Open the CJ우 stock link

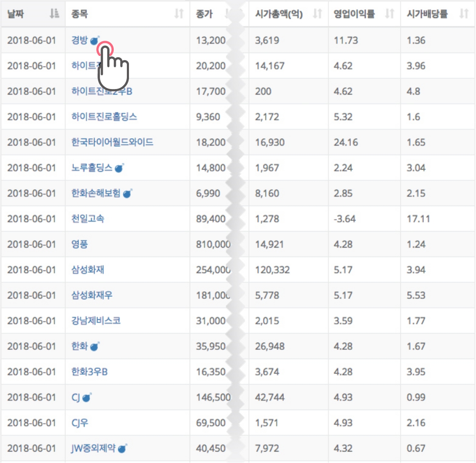(x=80, y=423)
